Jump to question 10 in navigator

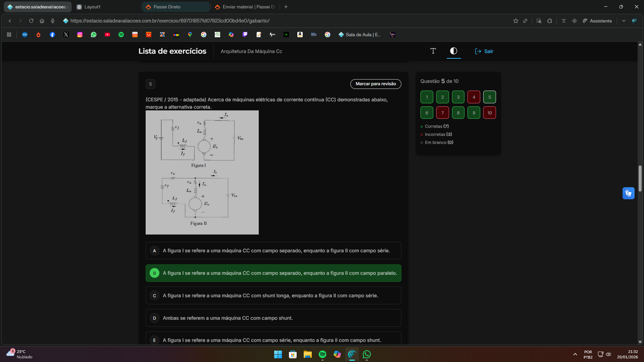point(489,113)
